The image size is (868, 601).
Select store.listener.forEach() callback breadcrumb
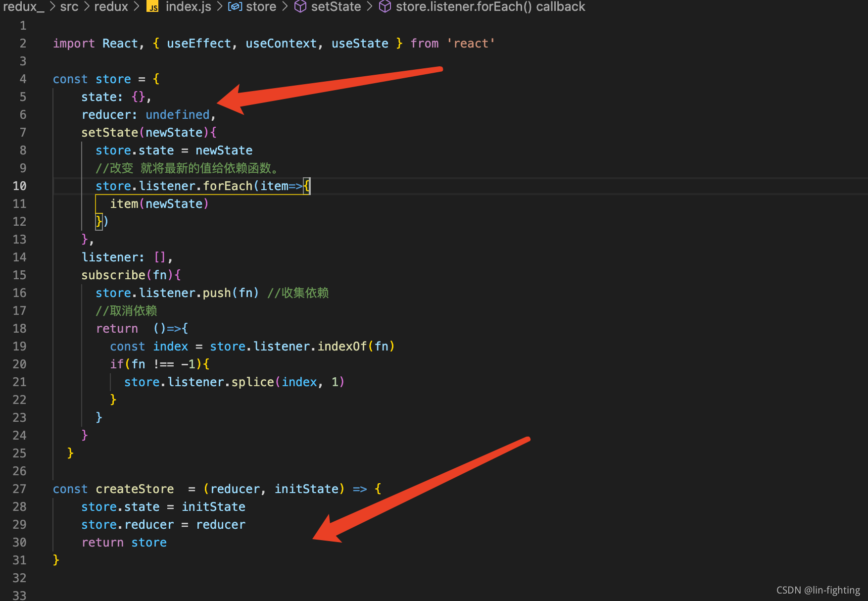pyautogui.click(x=490, y=7)
